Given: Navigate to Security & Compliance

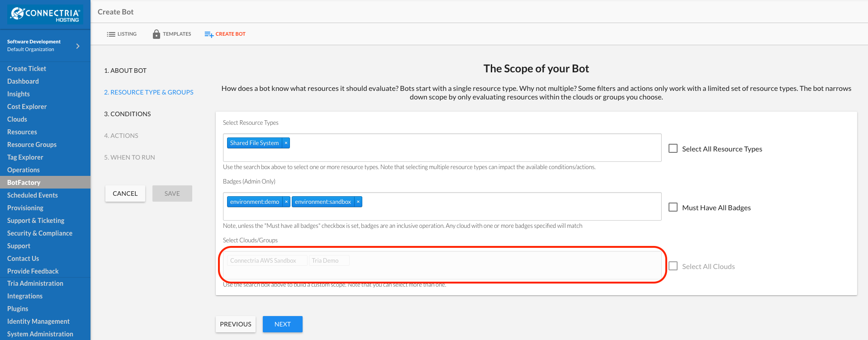Looking at the screenshot, I should click(x=40, y=233).
